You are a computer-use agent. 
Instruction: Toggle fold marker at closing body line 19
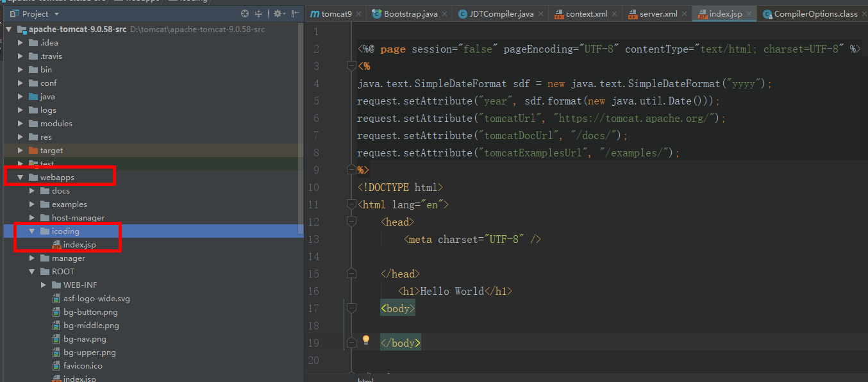click(351, 343)
